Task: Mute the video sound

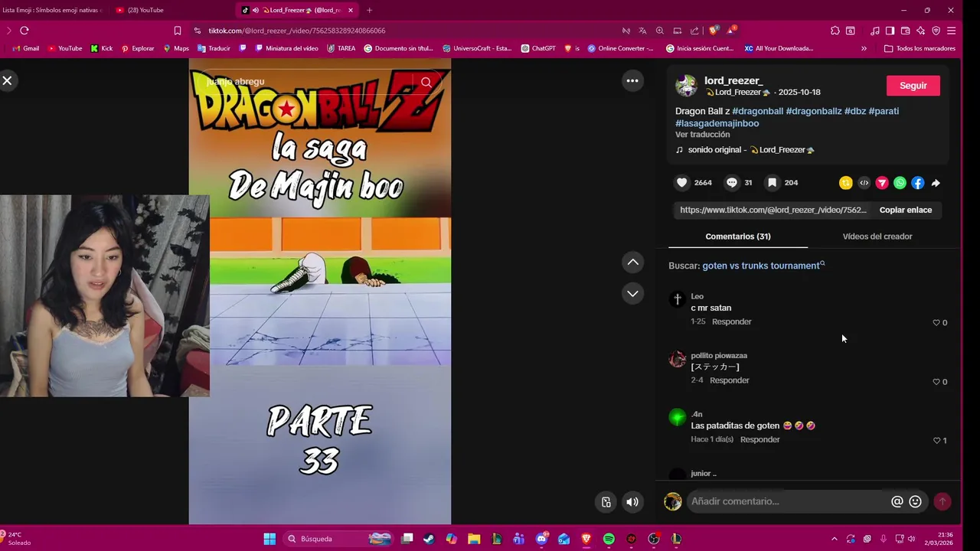Action: pos(632,502)
